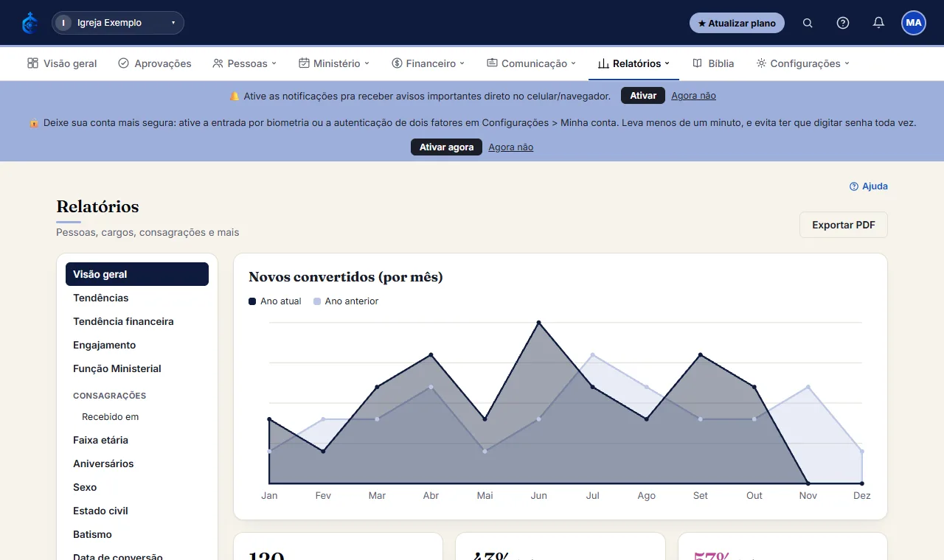Click the Atualizar plano button
Viewport: 944px width, 560px height.
(x=737, y=23)
